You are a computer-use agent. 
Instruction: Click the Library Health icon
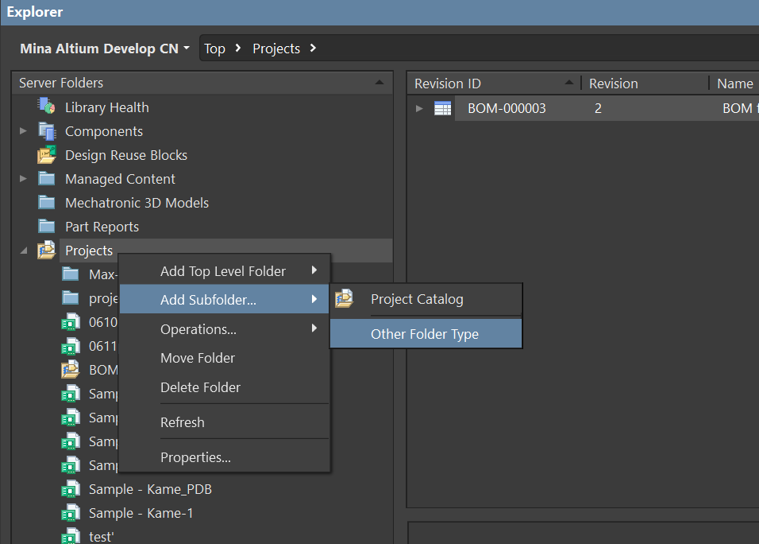coord(46,106)
